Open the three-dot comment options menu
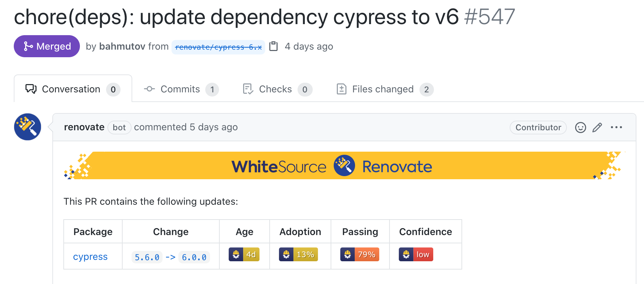This screenshot has height=284, width=644. click(616, 127)
